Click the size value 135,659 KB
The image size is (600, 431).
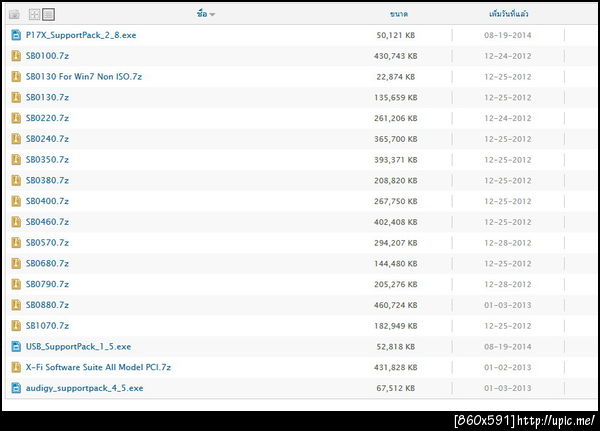click(x=396, y=97)
